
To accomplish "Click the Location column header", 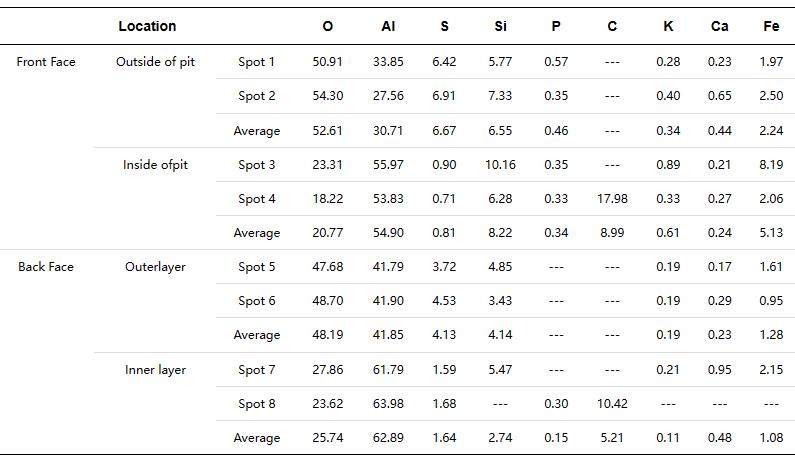I will (147, 26).
